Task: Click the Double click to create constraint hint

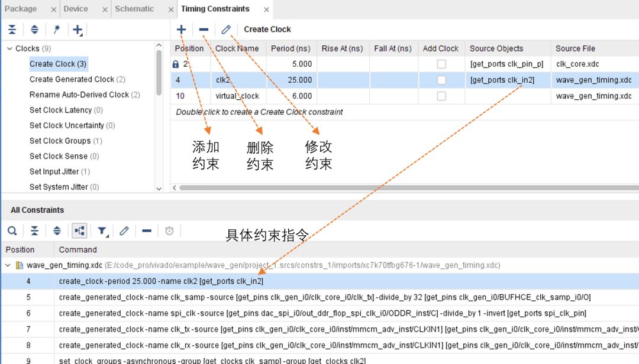Action: 259,112
